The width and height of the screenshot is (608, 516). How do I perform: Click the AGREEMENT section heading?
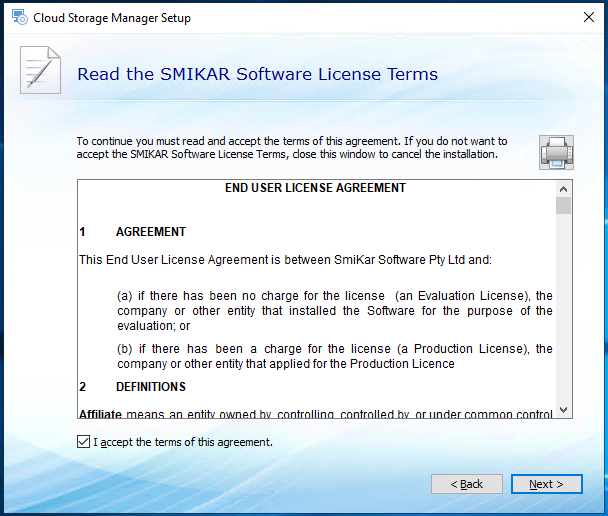[151, 232]
